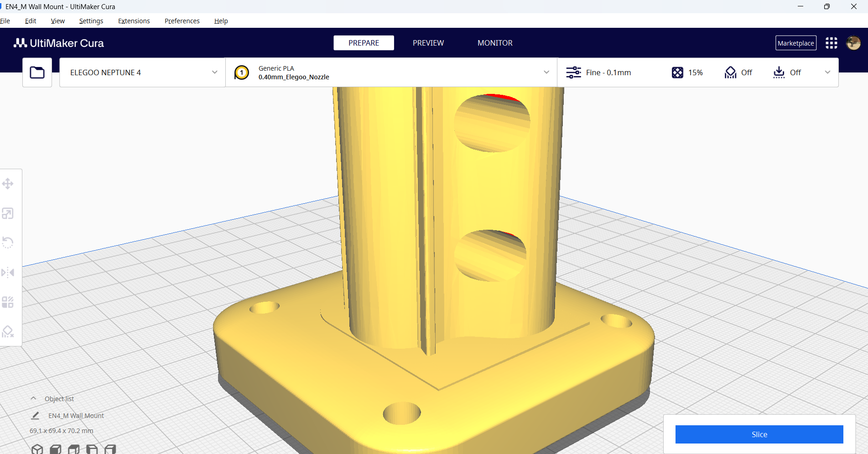Image resolution: width=868 pixels, height=454 pixels.
Task: Open the Edit menu
Action: 31,21
